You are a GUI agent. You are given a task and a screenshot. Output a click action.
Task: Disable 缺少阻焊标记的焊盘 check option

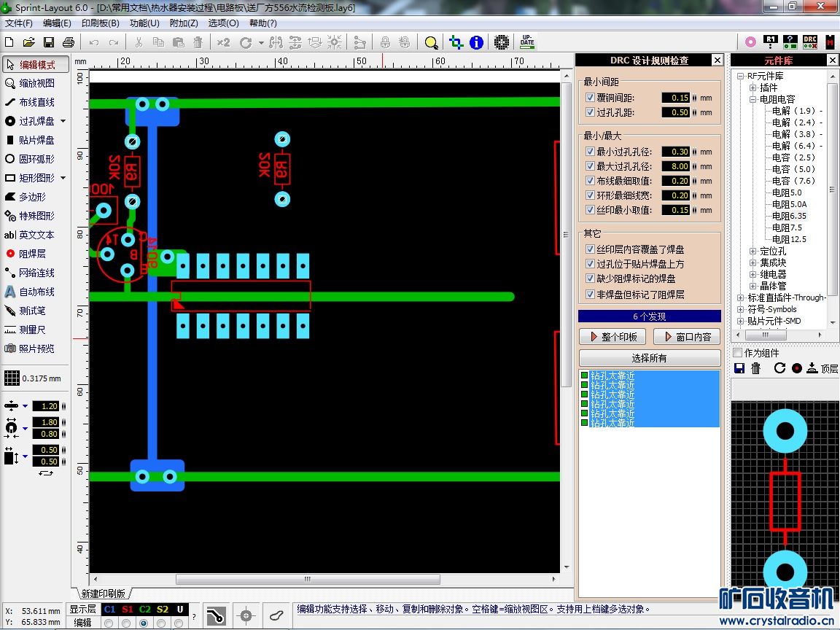click(591, 279)
